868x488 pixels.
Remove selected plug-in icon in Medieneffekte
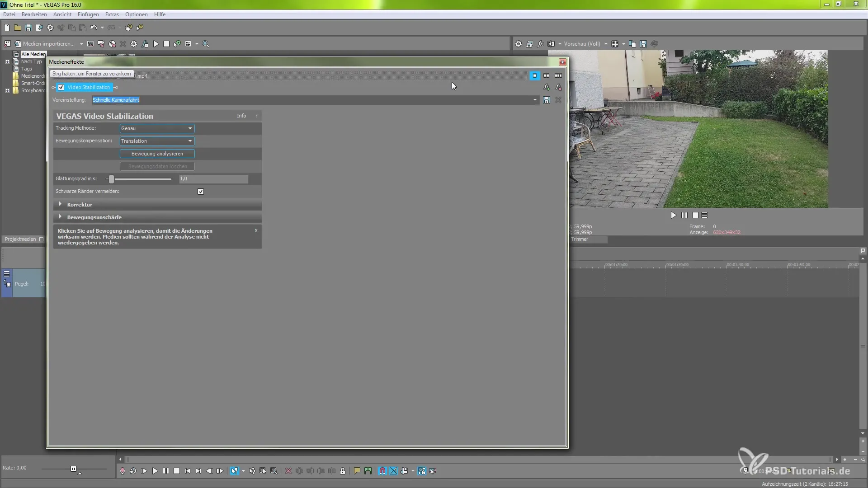pos(558,87)
